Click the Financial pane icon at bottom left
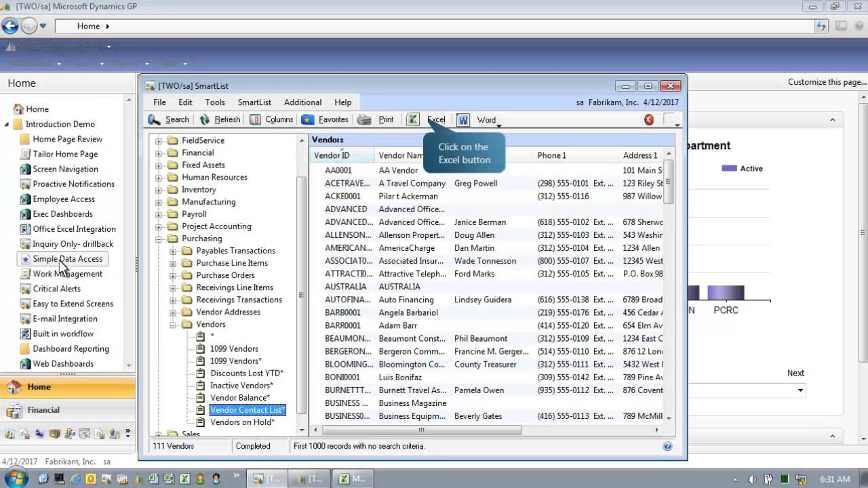The image size is (868, 488). 14,410
